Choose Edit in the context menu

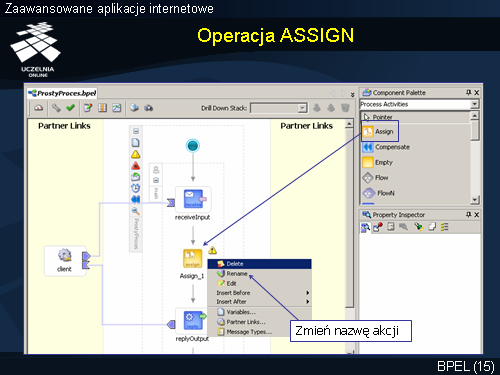pos(259,283)
